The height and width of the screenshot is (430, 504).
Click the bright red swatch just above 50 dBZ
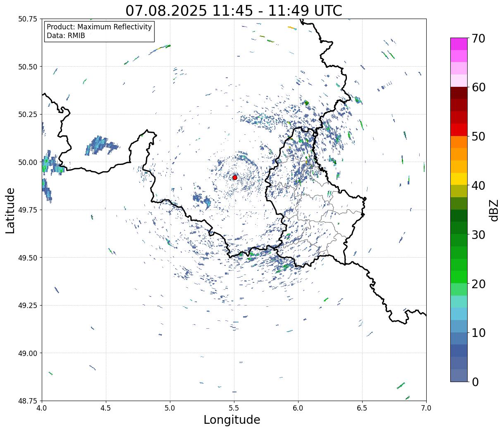pyautogui.click(x=459, y=130)
